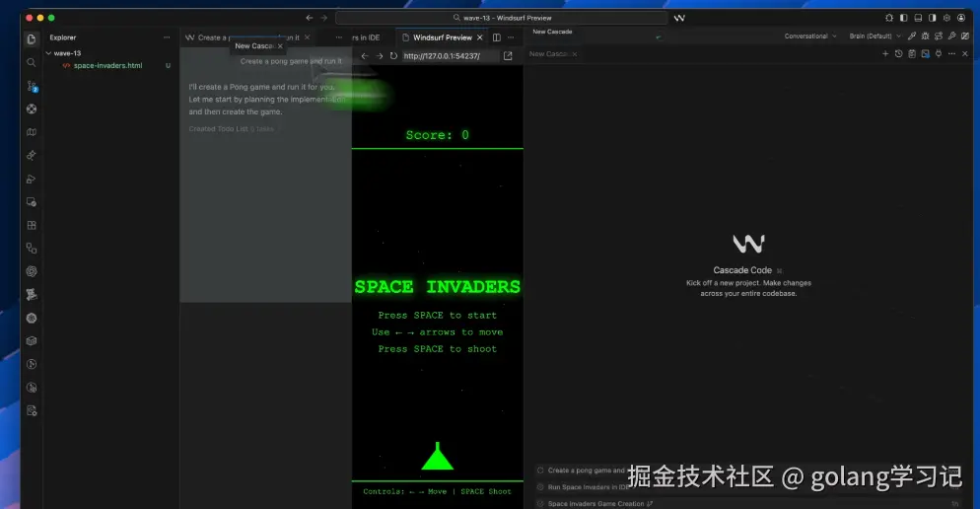Toggle the bottom panel layout button
Image resolution: width=980 pixels, height=509 pixels.
pyautogui.click(x=918, y=18)
